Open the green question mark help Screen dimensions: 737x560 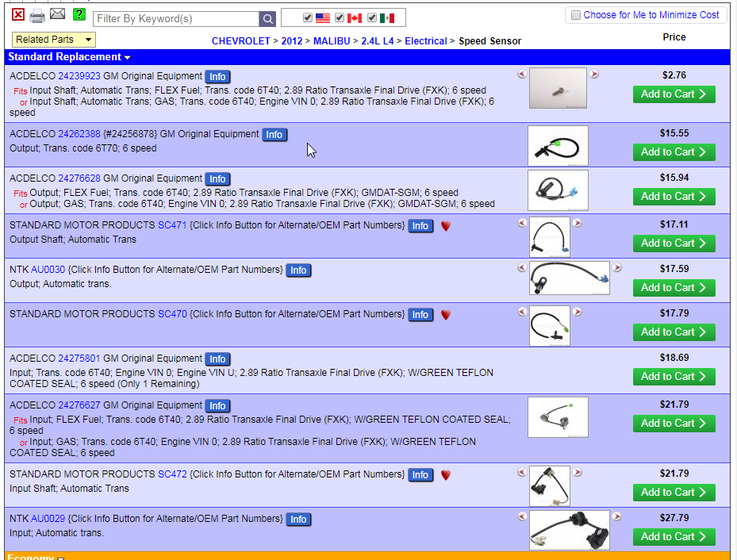(x=79, y=14)
